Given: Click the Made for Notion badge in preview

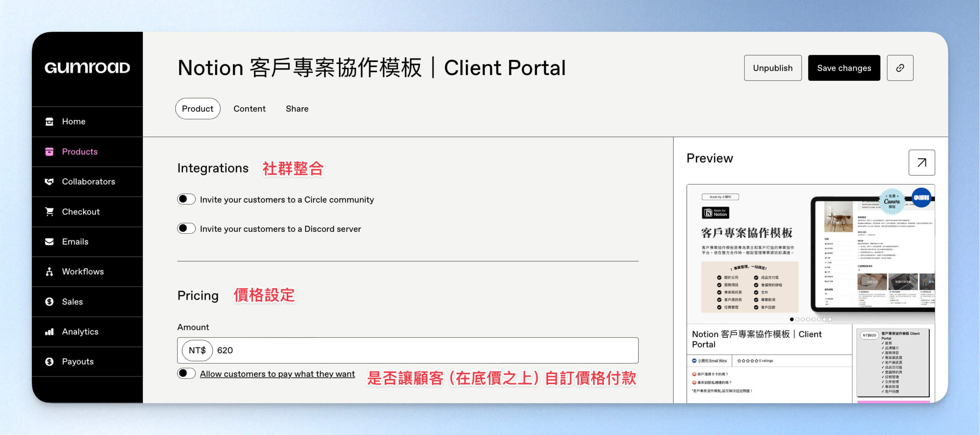Looking at the screenshot, I should (x=715, y=213).
